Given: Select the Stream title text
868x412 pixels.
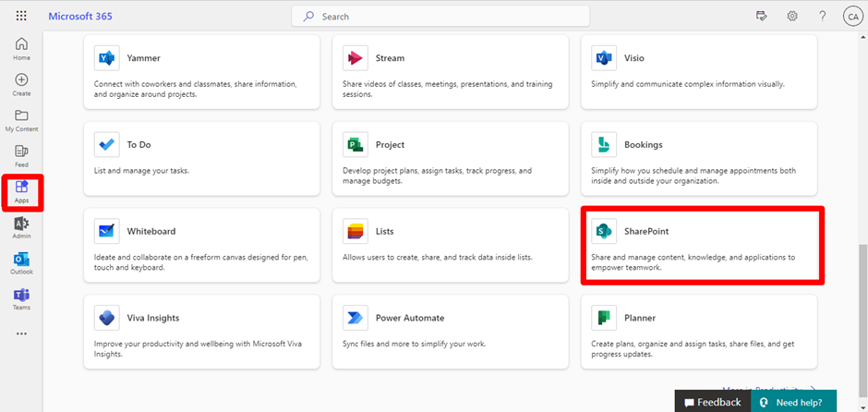Looking at the screenshot, I should [x=390, y=58].
